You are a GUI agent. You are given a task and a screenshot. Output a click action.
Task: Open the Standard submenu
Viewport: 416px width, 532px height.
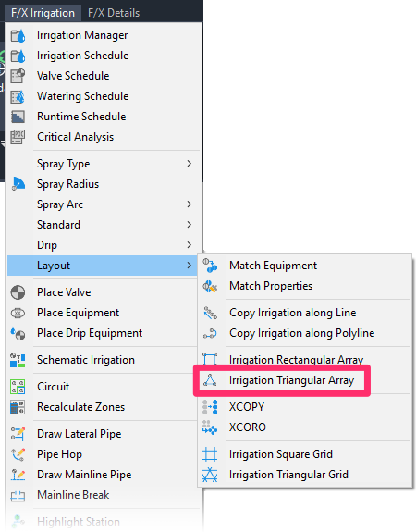click(103, 225)
